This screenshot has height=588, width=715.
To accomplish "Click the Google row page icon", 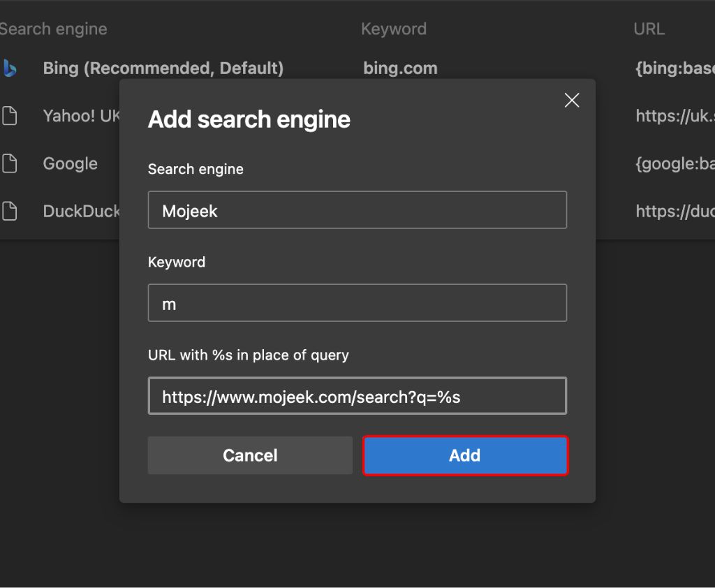I will click(10, 163).
